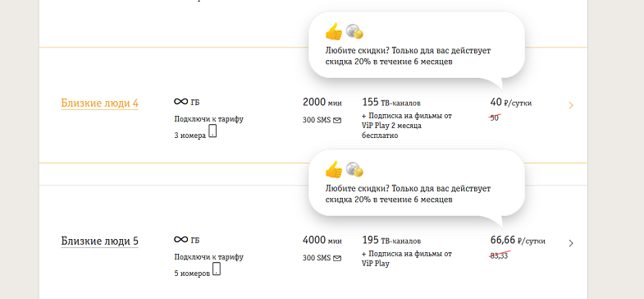Screen dimensions: 644x299
Task: Click the thumbs-up emoji in the lower discount bubble
Action: point(334,169)
